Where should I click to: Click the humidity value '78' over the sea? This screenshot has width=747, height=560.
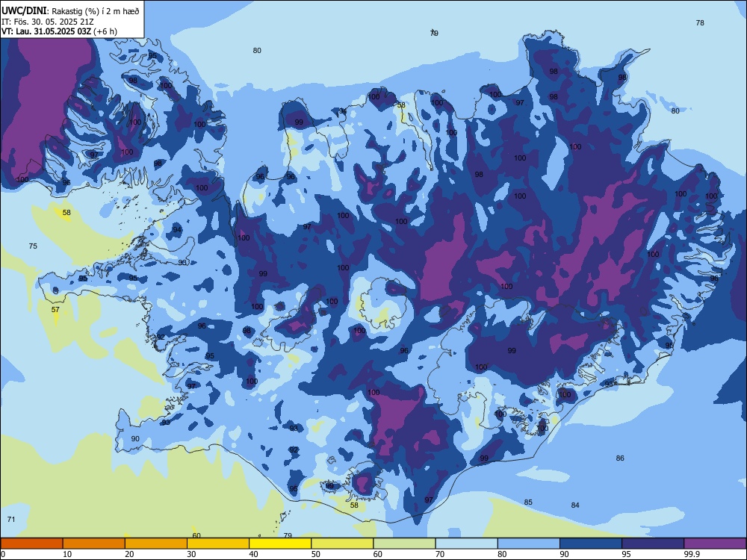click(700, 23)
